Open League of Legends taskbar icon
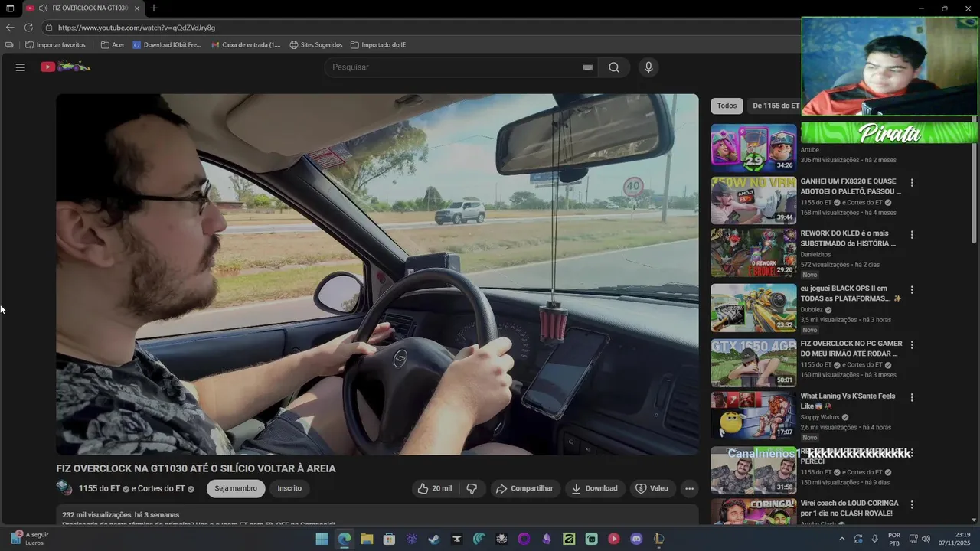 point(658,539)
